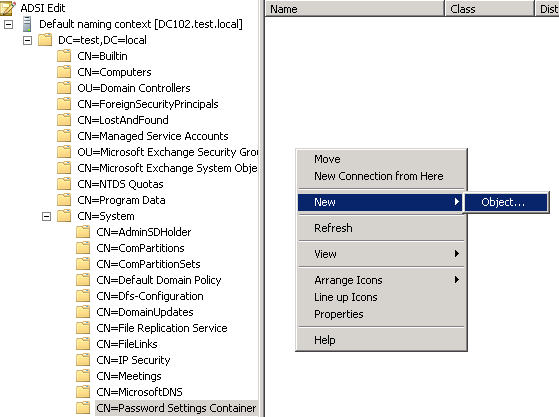Click the CN=Password Settings Container folder icon

point(83,408)
